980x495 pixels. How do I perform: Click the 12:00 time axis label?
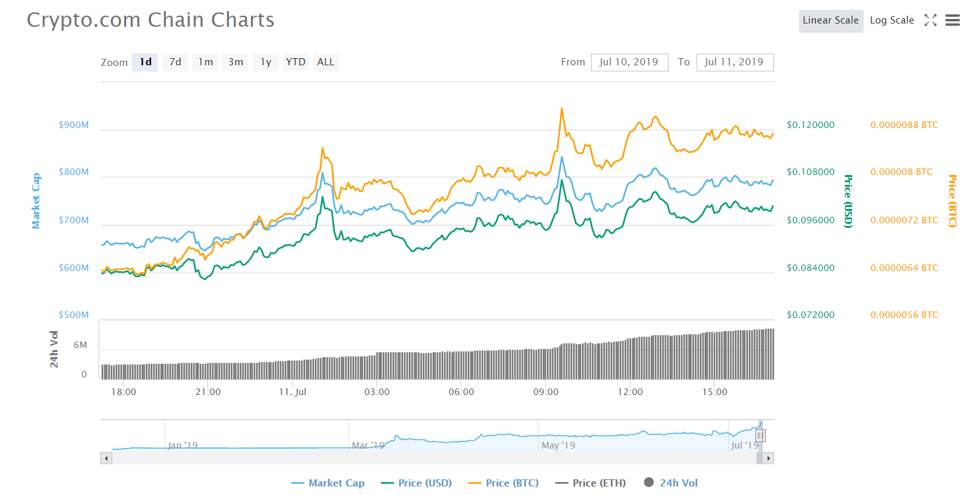pos(630,392)
